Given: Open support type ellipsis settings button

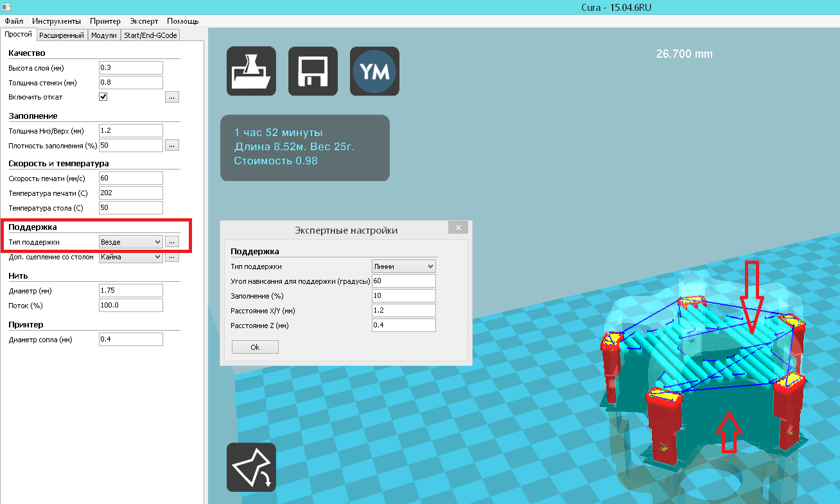Looking at the screenshot, I should [x=171, y=242].
